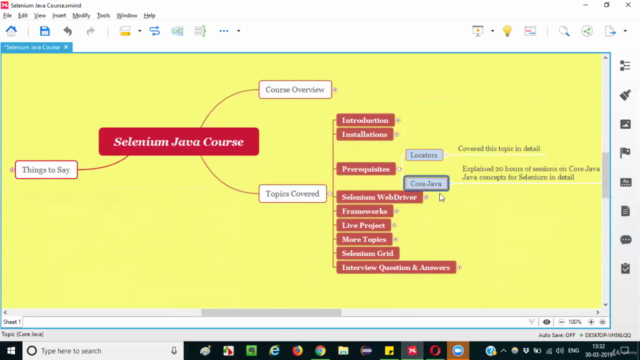
Task: Open the Format paintbrush panel in the sidebar
Action: click(625, 95)
